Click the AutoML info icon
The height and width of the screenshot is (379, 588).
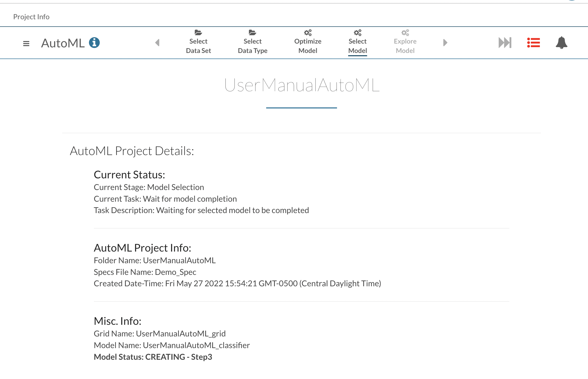coord(94,43)
